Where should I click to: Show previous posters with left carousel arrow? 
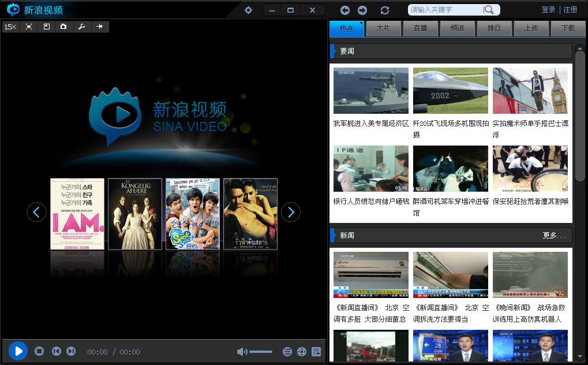tap(36, 213)
